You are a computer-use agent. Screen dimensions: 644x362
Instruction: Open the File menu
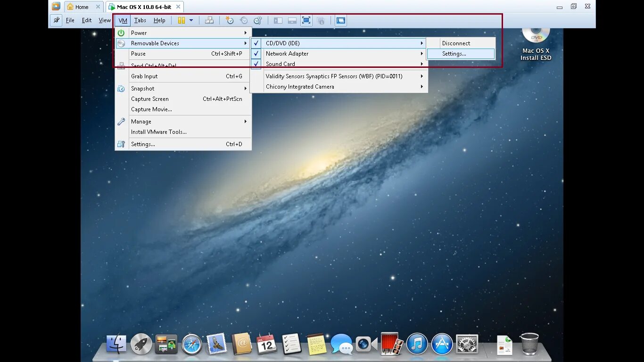coord(70,20)
